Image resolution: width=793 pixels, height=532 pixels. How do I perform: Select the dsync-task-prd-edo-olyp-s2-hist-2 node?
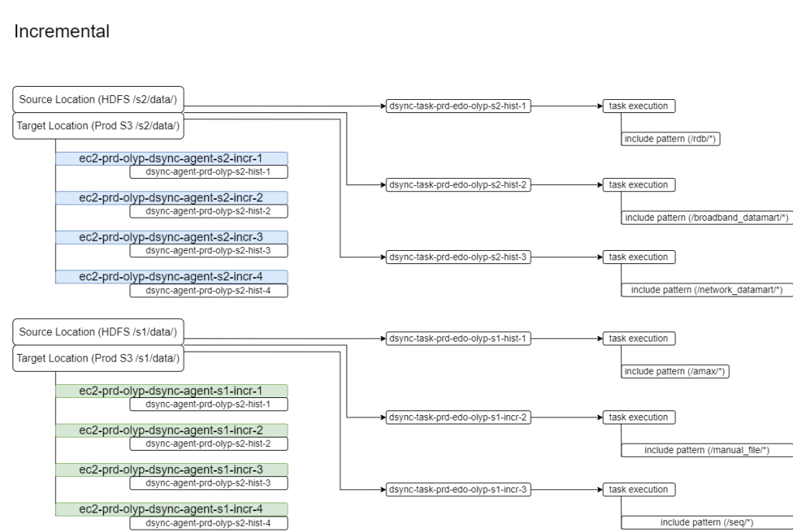point(458,185)
